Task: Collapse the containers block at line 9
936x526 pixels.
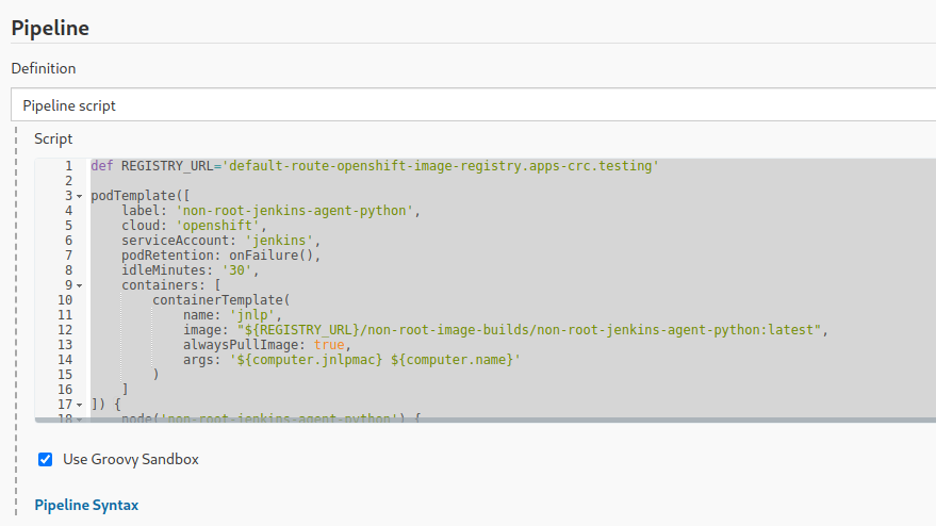Action: [x=79, y=285]
